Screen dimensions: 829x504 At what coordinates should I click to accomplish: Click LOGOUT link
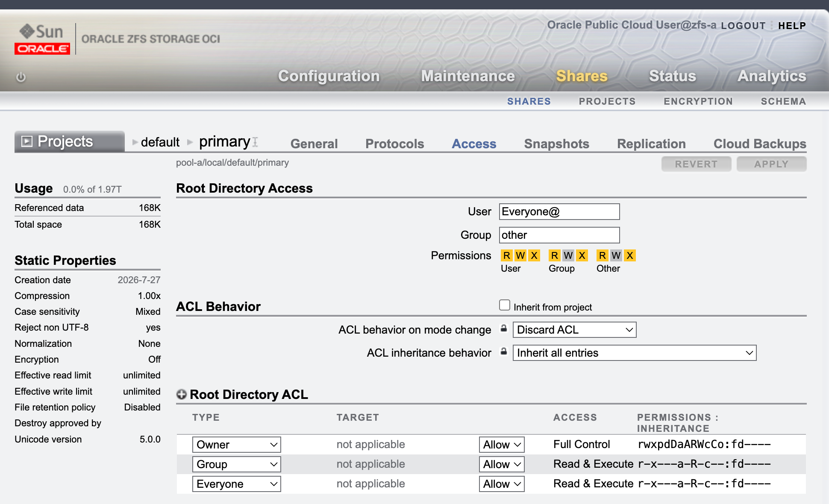click(x=743, y=26)
